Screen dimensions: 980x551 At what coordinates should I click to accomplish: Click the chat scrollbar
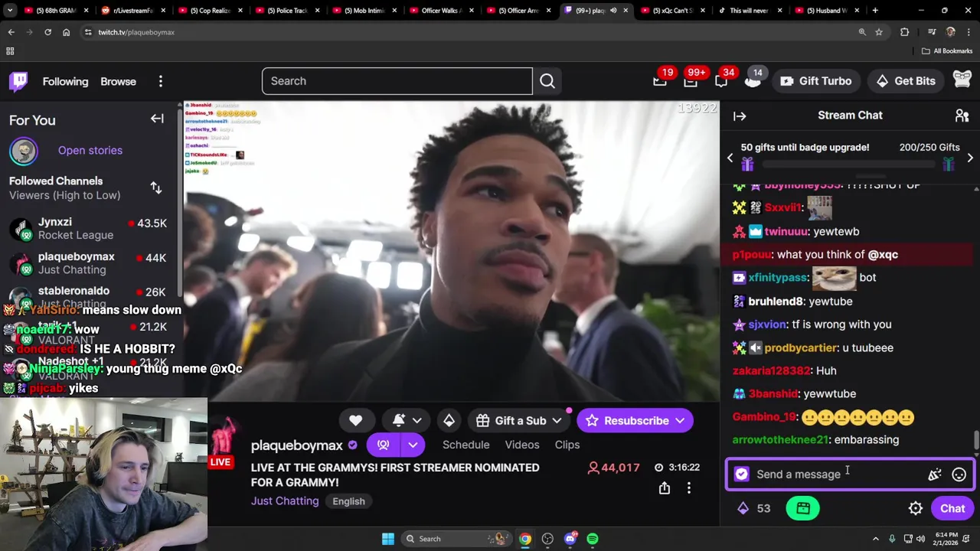976,442
